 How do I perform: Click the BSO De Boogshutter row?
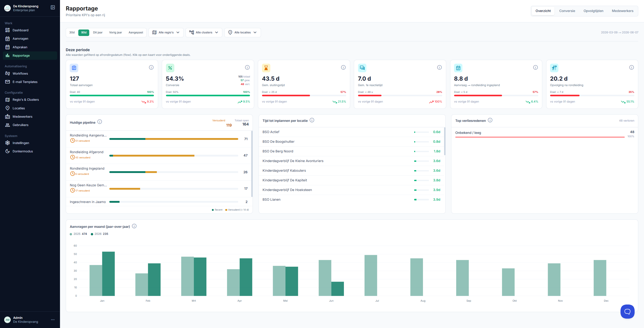click(x=351, y=142)
